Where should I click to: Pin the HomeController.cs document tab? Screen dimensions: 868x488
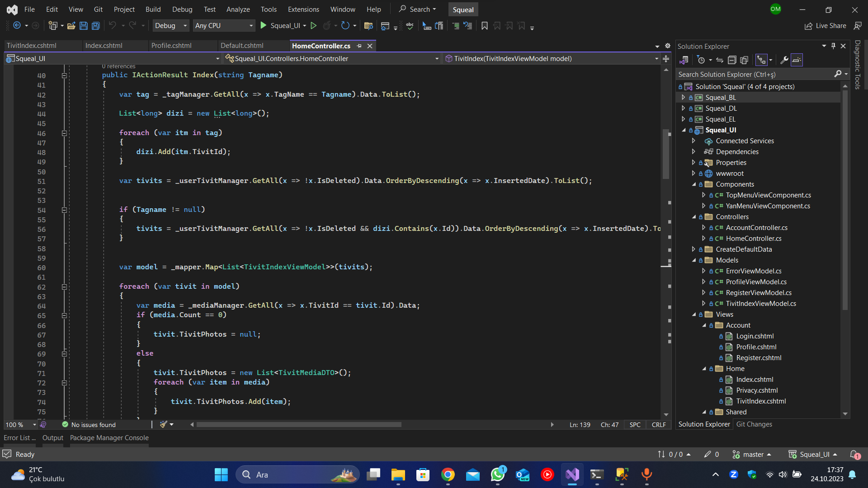click(359, 46)
